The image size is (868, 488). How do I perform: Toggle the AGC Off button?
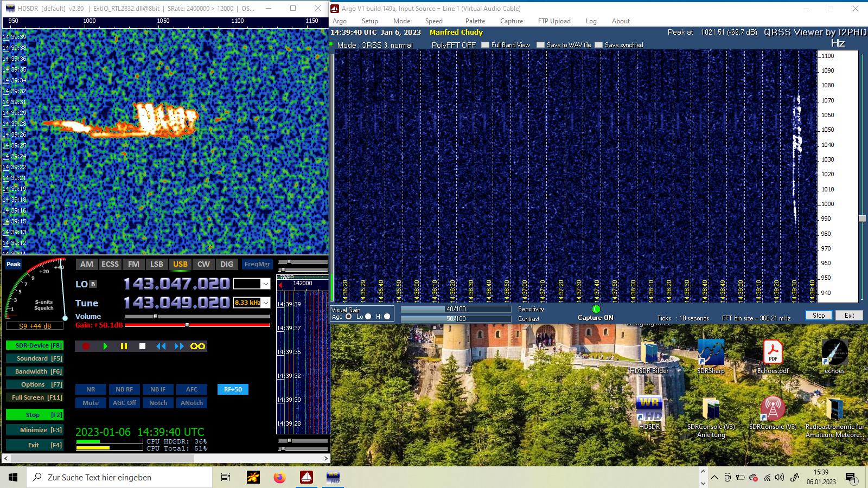click(x=124, y=403)
